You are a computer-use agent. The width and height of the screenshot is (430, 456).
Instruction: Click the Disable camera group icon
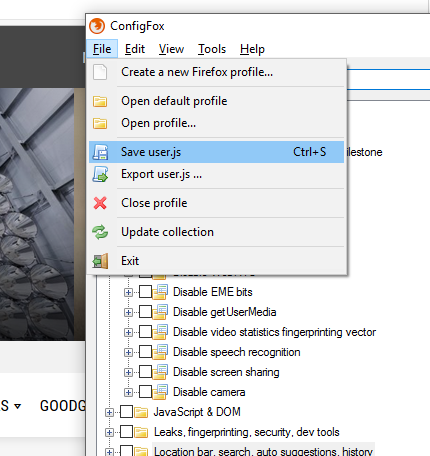tap(160, 392)
